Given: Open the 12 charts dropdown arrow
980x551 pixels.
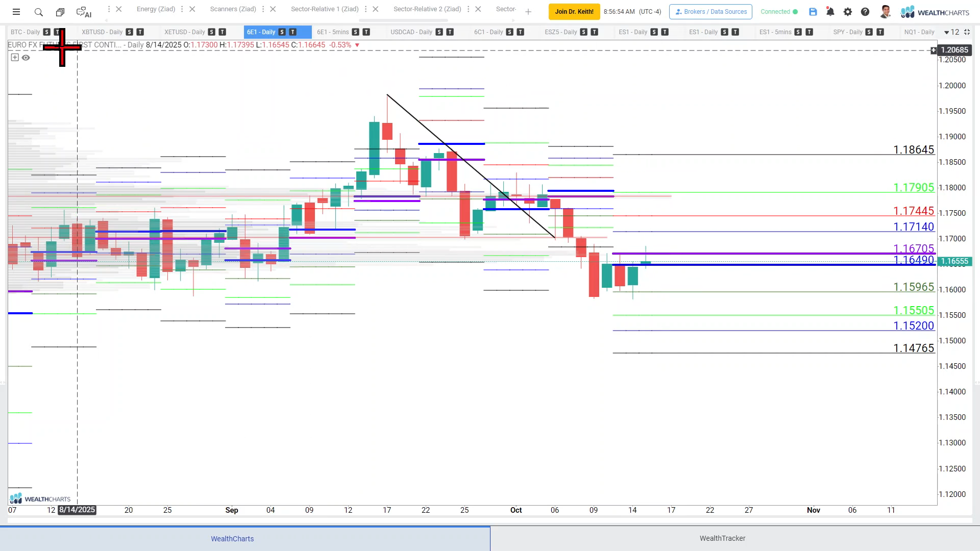Looking at the screenshot, I should point(947,32).
